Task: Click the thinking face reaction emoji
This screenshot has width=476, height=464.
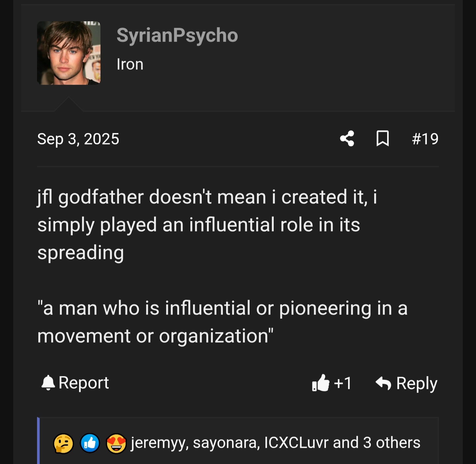Action: (x=63, y=443)
